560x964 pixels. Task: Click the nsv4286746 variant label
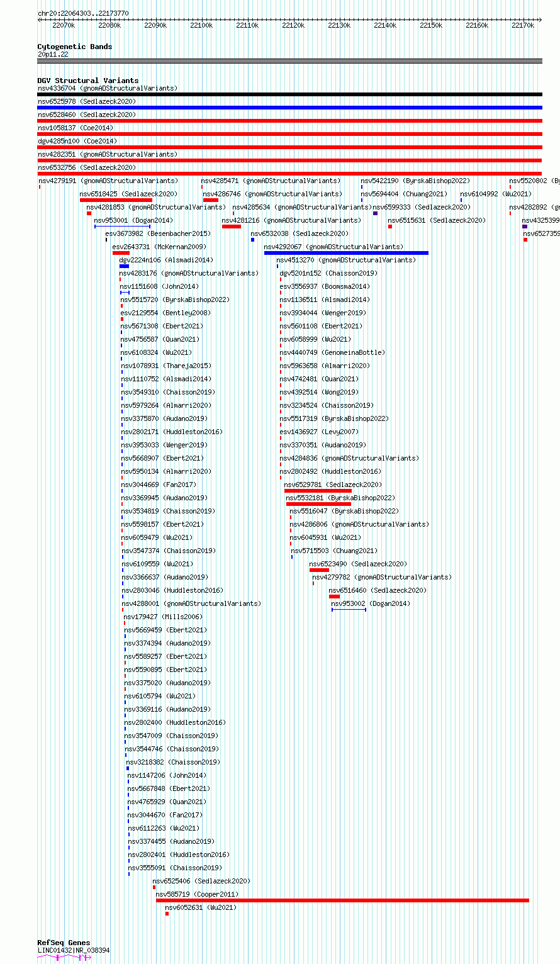[273, 194]
